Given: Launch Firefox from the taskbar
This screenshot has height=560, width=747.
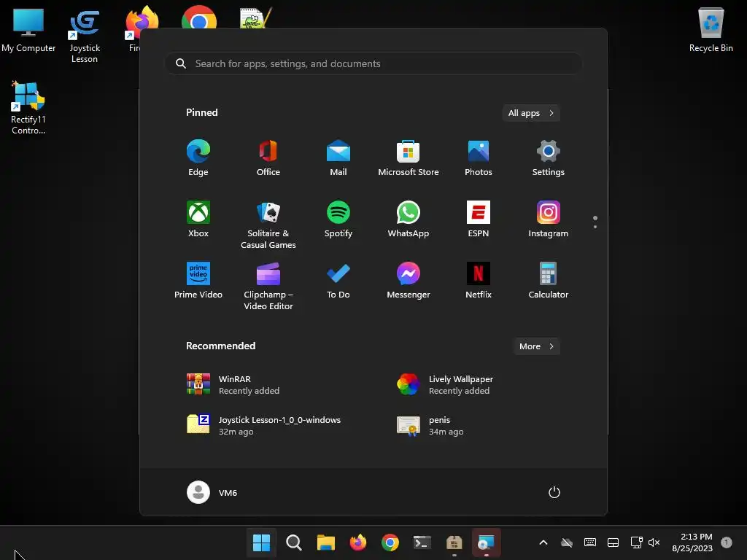Looking at the screenshot, I should (357, 542).
